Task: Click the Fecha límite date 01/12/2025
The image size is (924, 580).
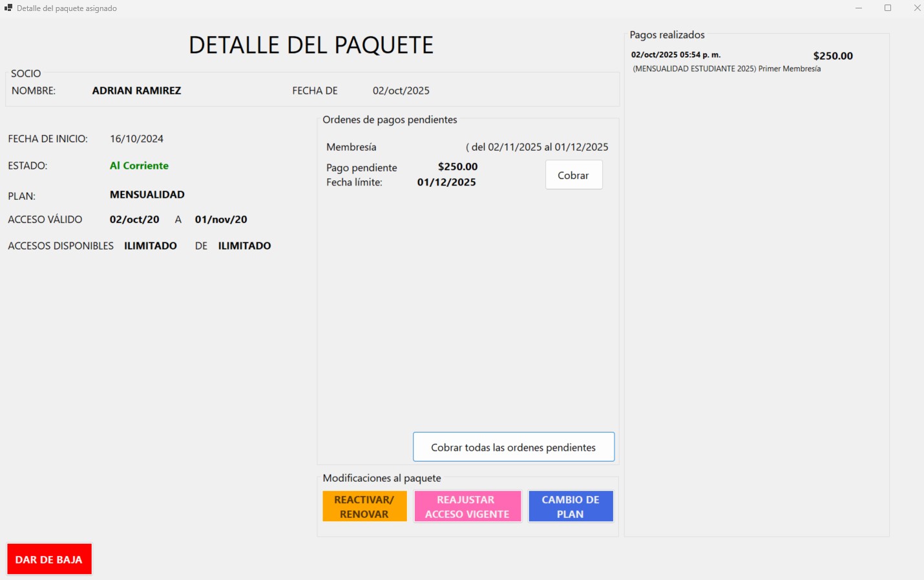Action: click(446, 182)
